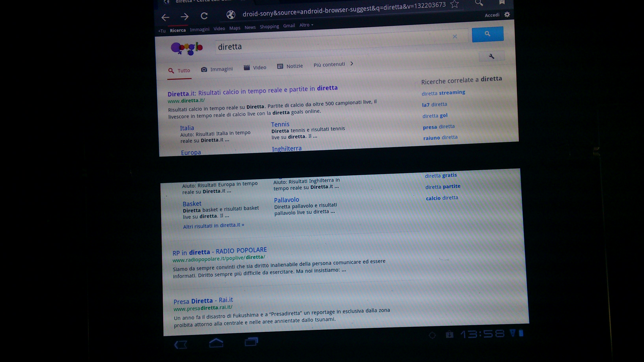The image size is (644, 362).
Task: Switch to the Video results tab
Action: (x=255, y=68)
